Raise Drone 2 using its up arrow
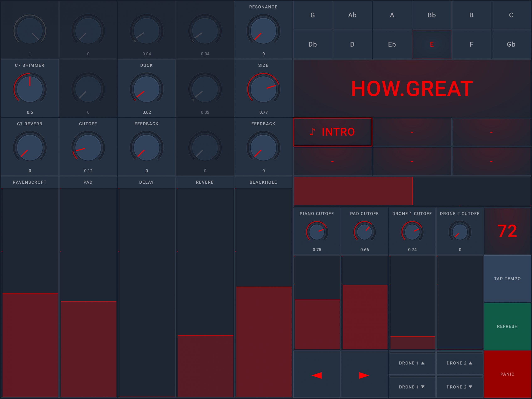The image size is (532, 399). coord(460,363)
